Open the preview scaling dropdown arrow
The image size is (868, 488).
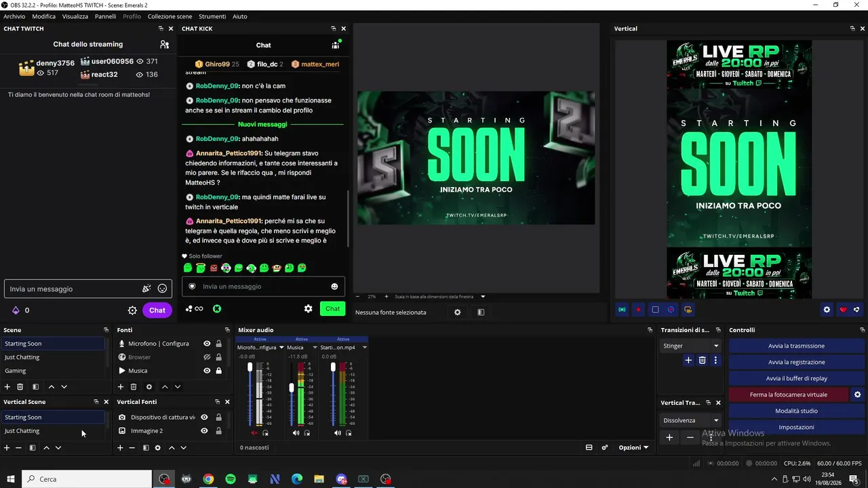click(483, 296)
